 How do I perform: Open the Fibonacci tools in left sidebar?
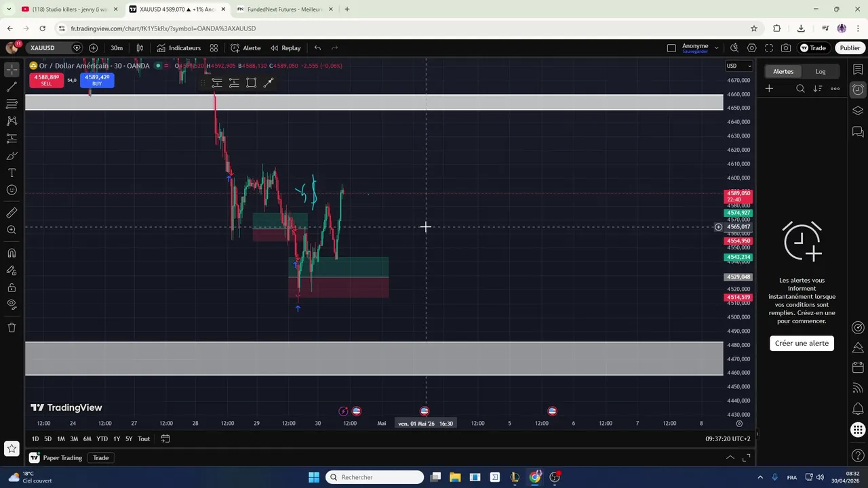tap(12, 104)
